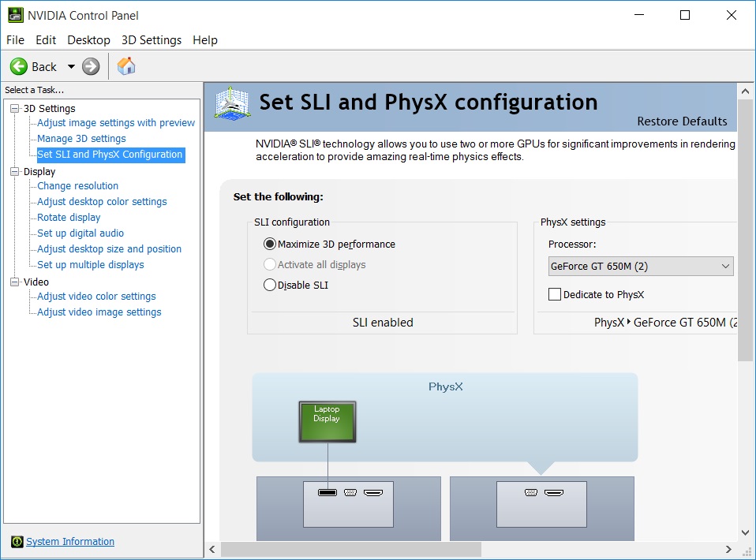
Task: Click the horizontal scrollbar thumb
Action: (x=351, y=549)
